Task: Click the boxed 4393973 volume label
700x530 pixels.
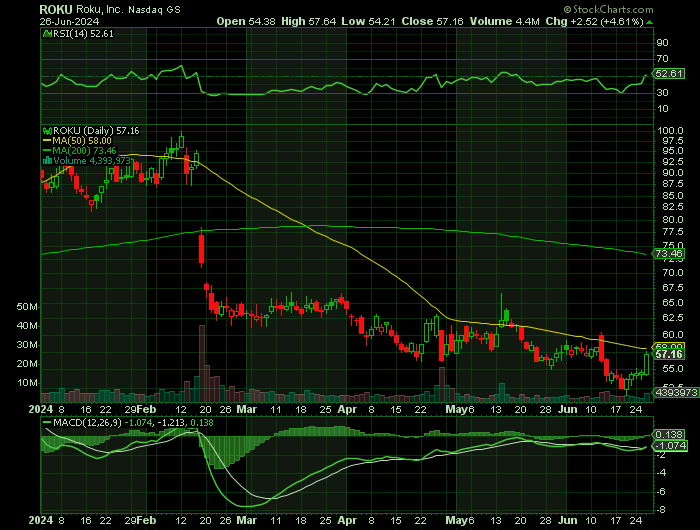Action: [x=675, y=392]
